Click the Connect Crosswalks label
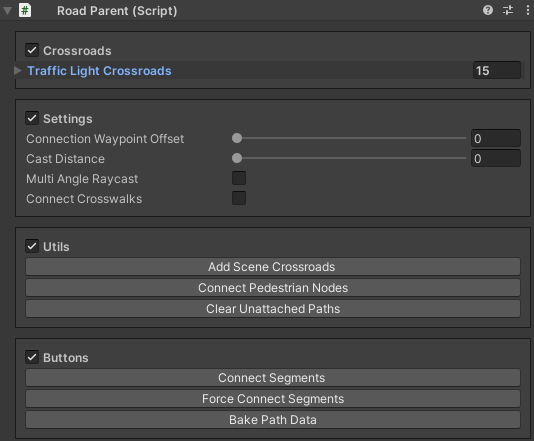This screenshot has width=534, height=441. point(84,199)
